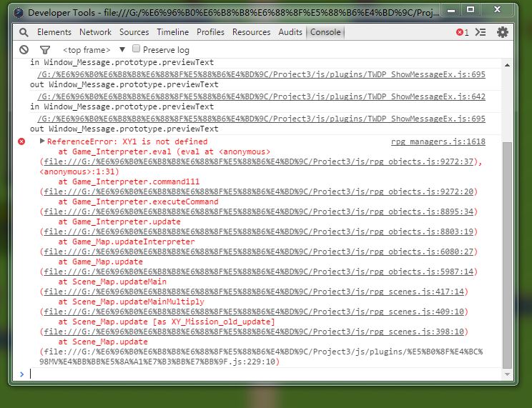Enable the Preserve log checkbox

[x=136, y=49]
